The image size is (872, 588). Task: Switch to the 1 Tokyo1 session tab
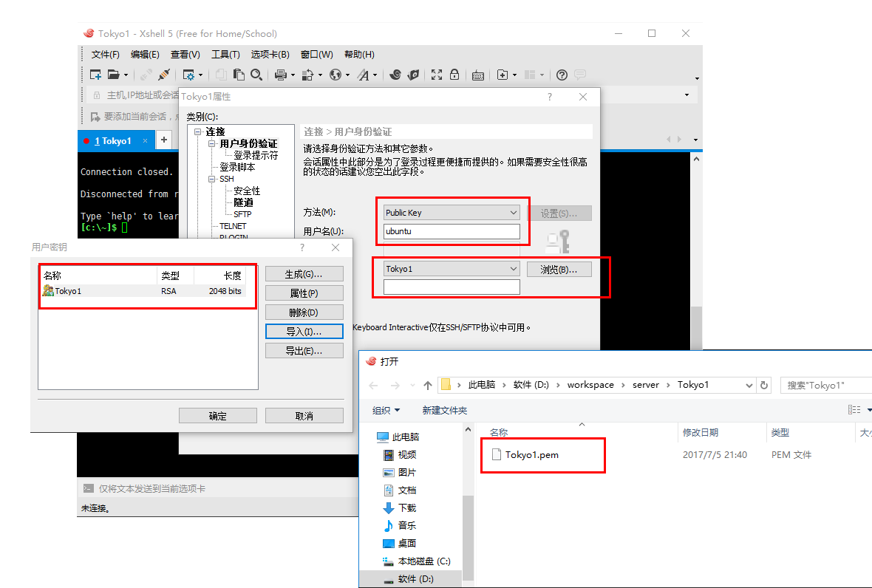(116, 140)
